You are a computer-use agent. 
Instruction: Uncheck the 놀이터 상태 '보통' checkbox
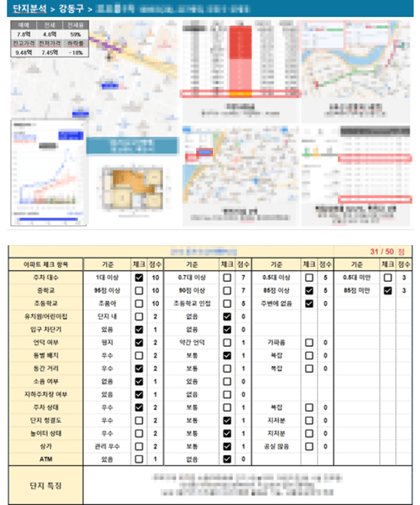[227, 434]
